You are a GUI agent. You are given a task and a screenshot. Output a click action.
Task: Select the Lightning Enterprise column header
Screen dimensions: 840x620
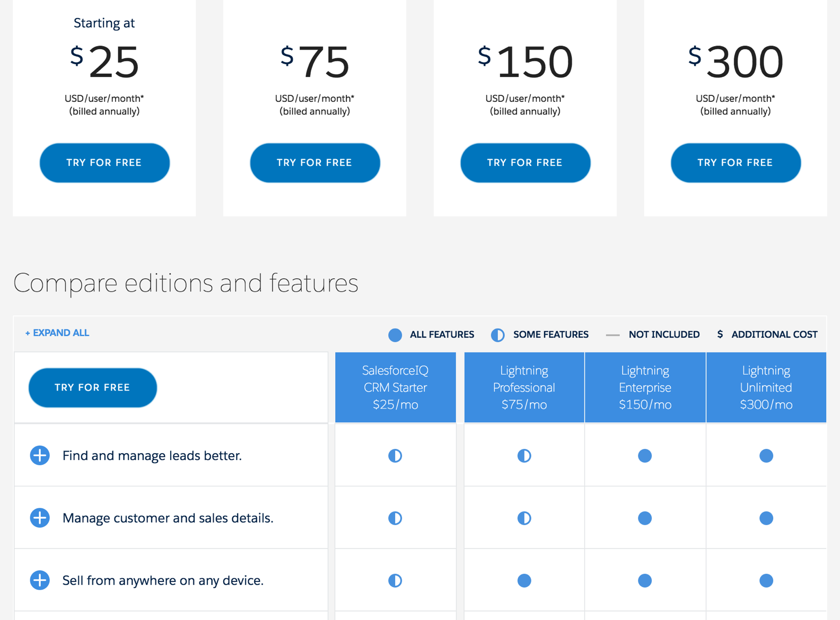click(x=645, y=387)
